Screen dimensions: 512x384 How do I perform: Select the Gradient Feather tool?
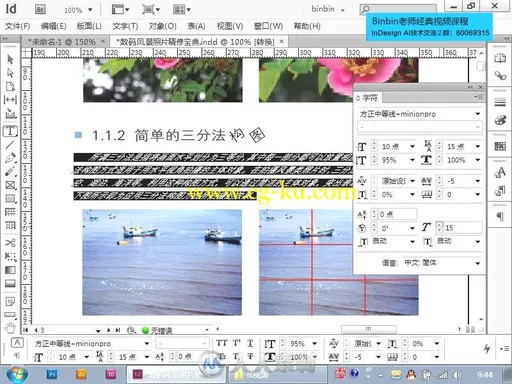pyautogui.click(x=10, y=283)
